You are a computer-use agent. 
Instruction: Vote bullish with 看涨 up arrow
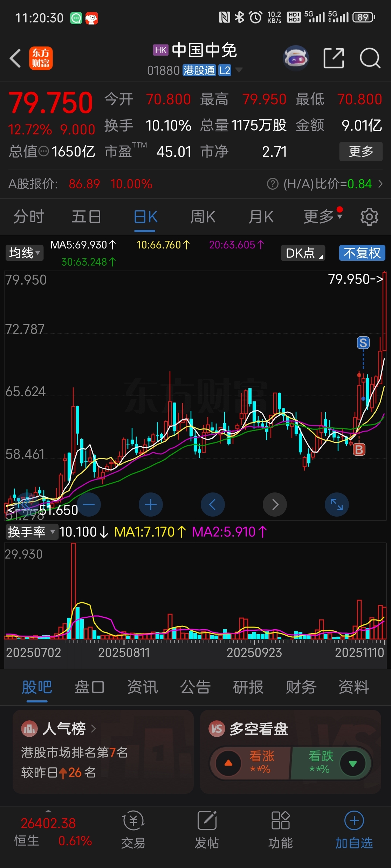point(228,763)
